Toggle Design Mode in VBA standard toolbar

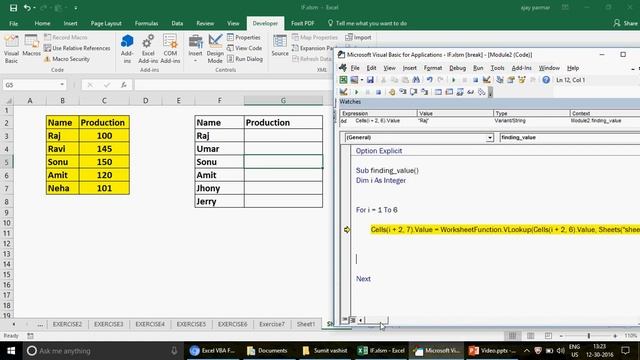[487, 80]
